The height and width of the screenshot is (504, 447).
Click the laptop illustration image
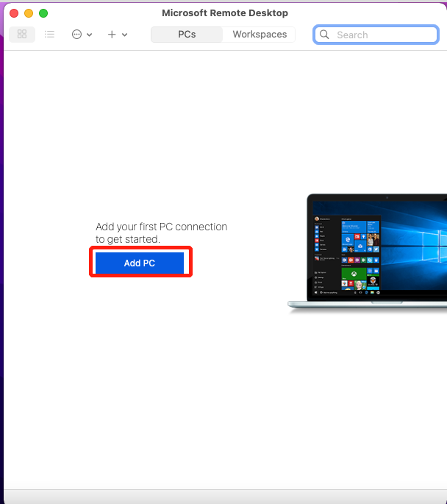(368, 252)
